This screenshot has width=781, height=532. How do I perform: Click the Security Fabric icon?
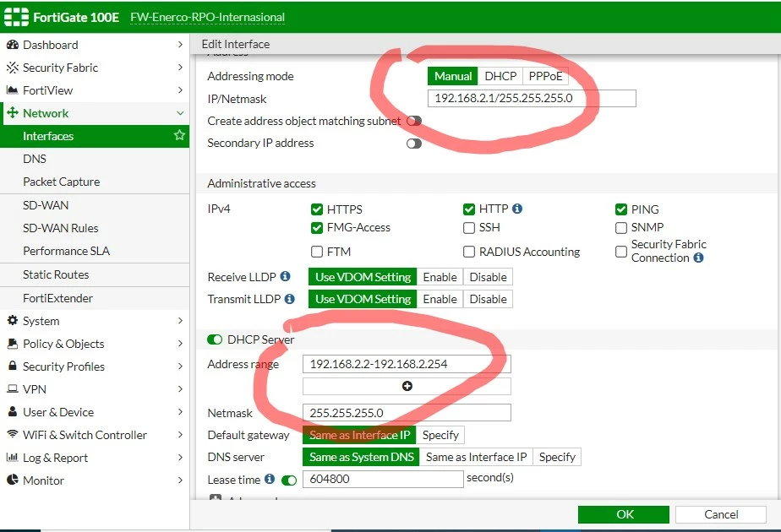click(x=13, y=68)
